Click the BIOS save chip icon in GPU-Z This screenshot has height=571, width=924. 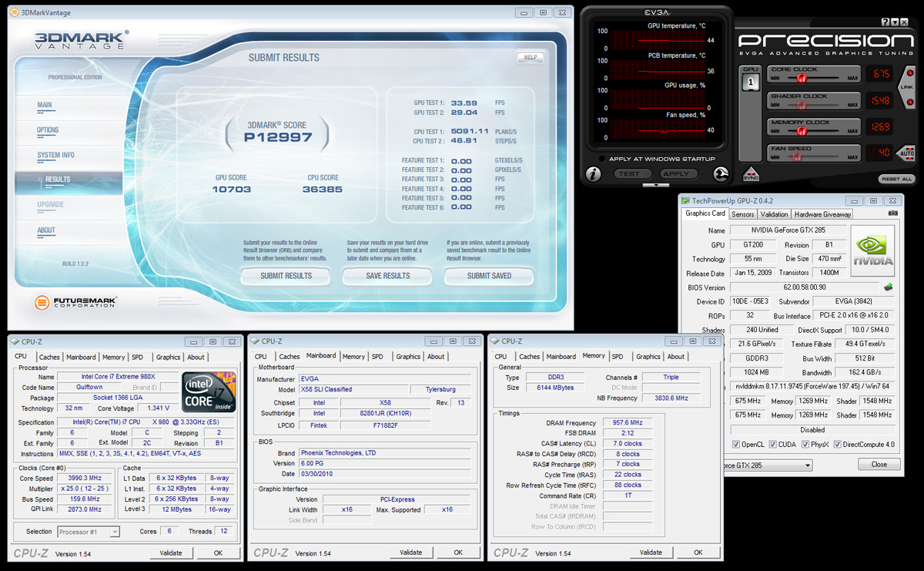tap(889, 287)
